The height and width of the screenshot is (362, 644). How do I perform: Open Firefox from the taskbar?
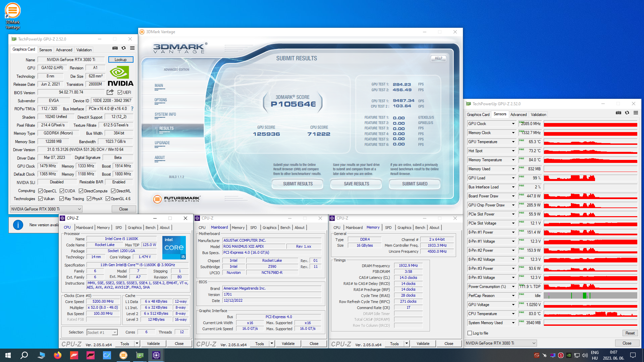58,355
